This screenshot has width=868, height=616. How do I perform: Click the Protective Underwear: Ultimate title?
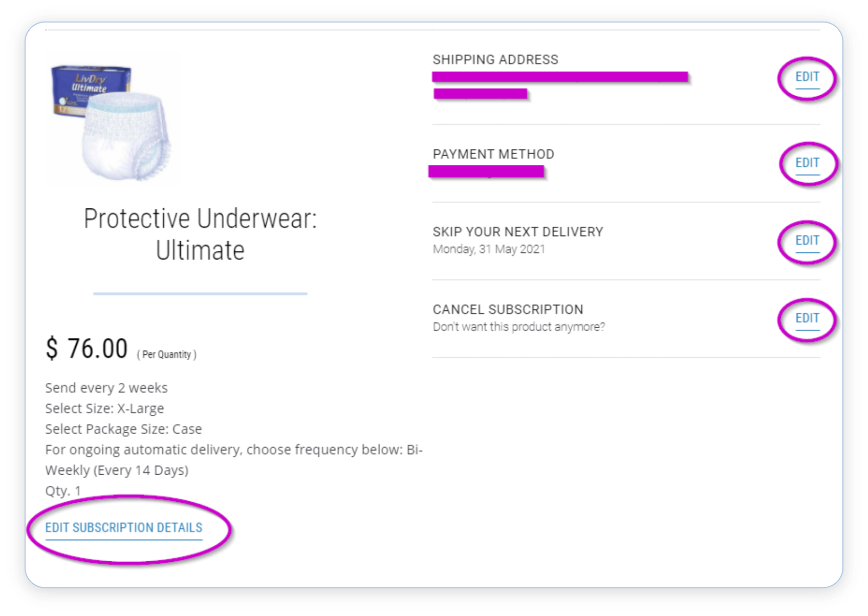point(200,235)
